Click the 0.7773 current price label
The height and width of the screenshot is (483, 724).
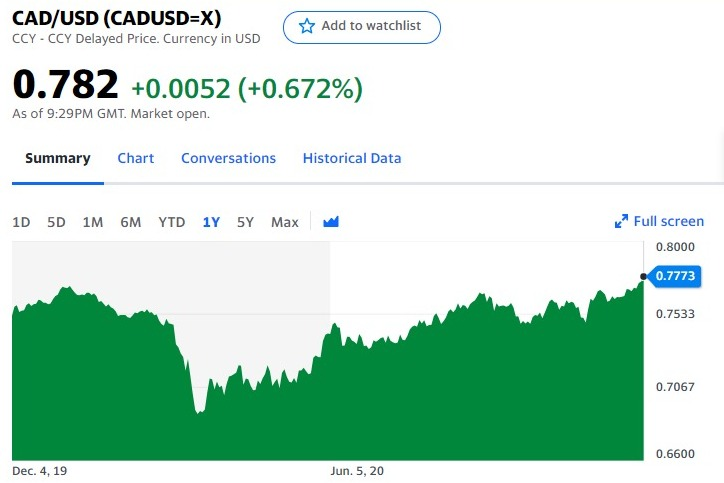[674, 276]
